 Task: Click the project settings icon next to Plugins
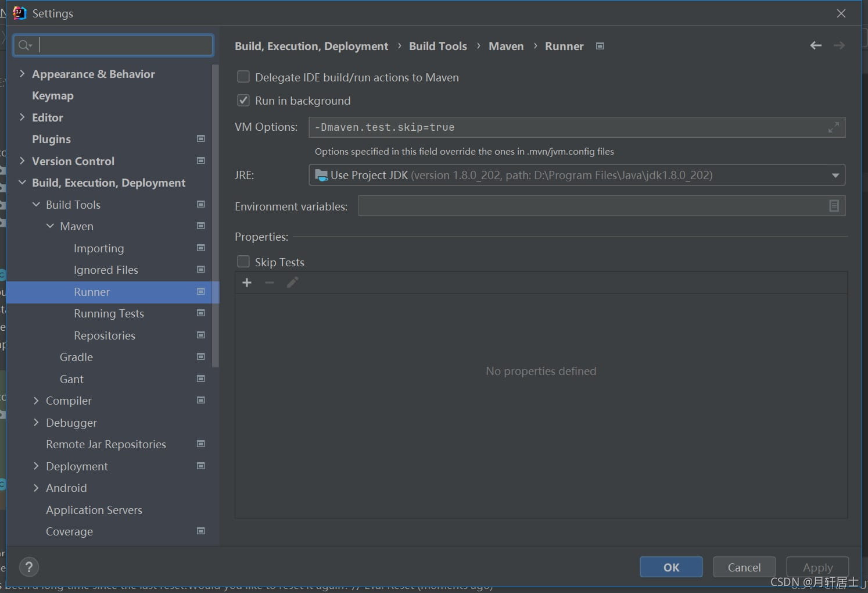click(201, 139)
